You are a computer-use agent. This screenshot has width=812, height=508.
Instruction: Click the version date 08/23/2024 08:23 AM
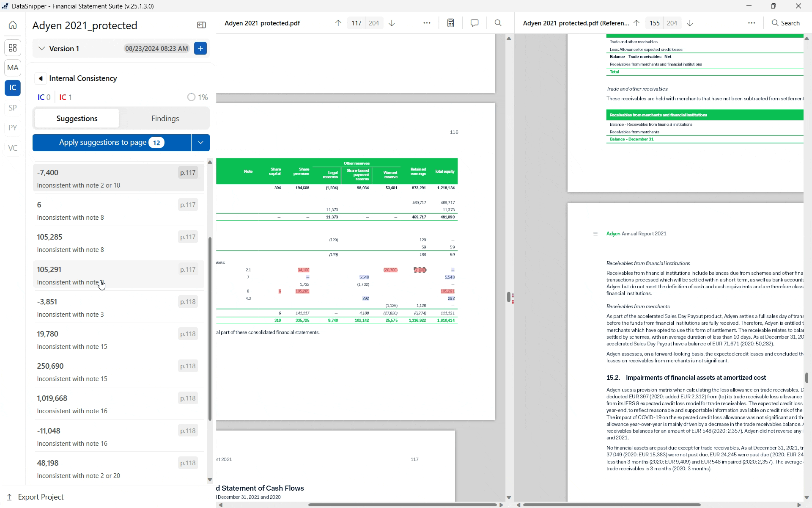pos(156,49)
